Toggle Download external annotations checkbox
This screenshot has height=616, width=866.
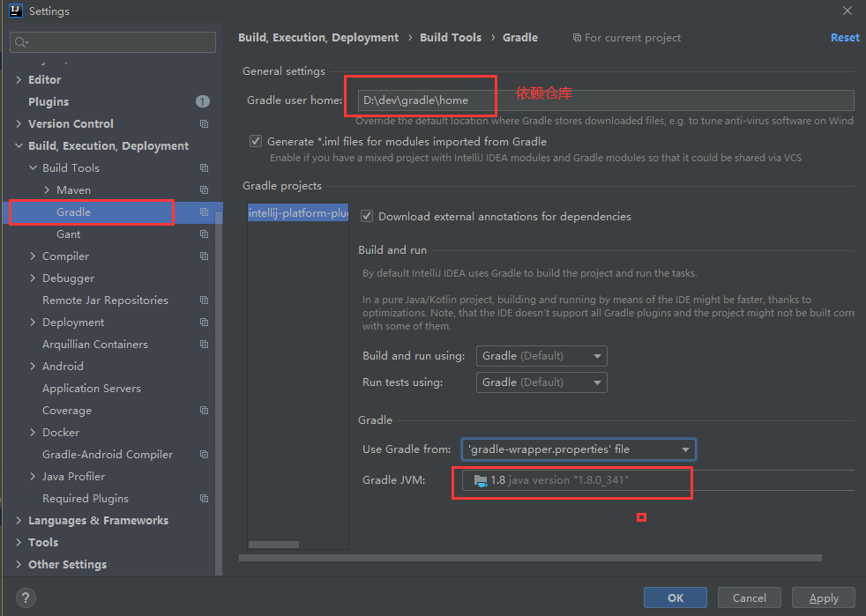pyautogui.click(x=367, y=217)
